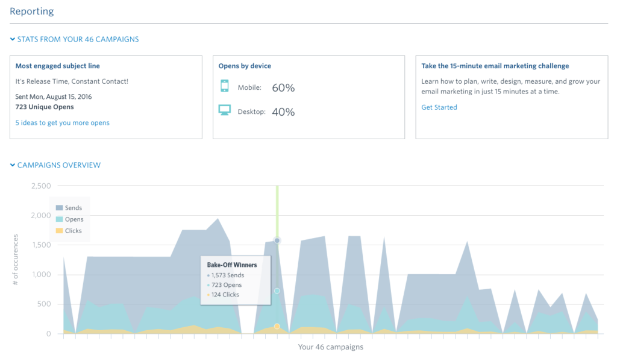
Task: Click the Most engaged subject line card
Action: point(106,96)
